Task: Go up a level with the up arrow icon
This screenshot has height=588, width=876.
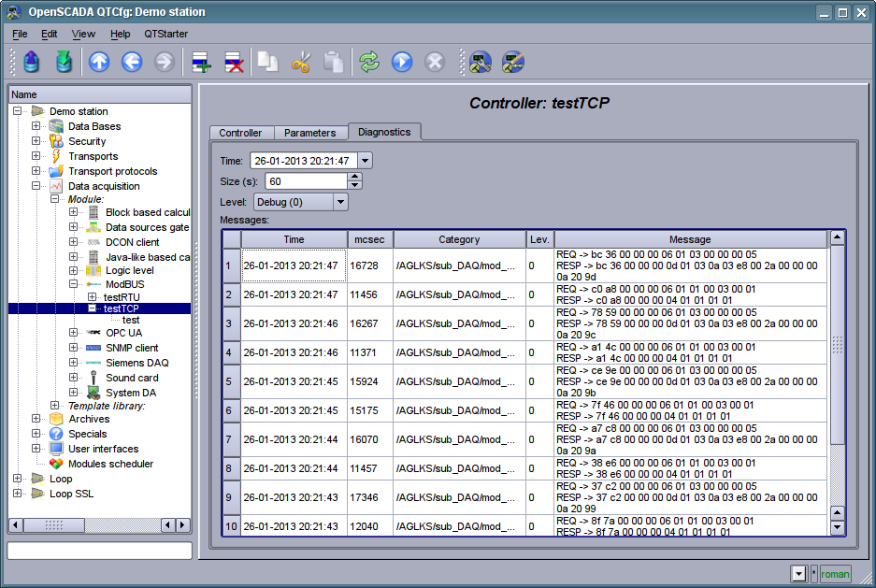Action: click(99, 63)
